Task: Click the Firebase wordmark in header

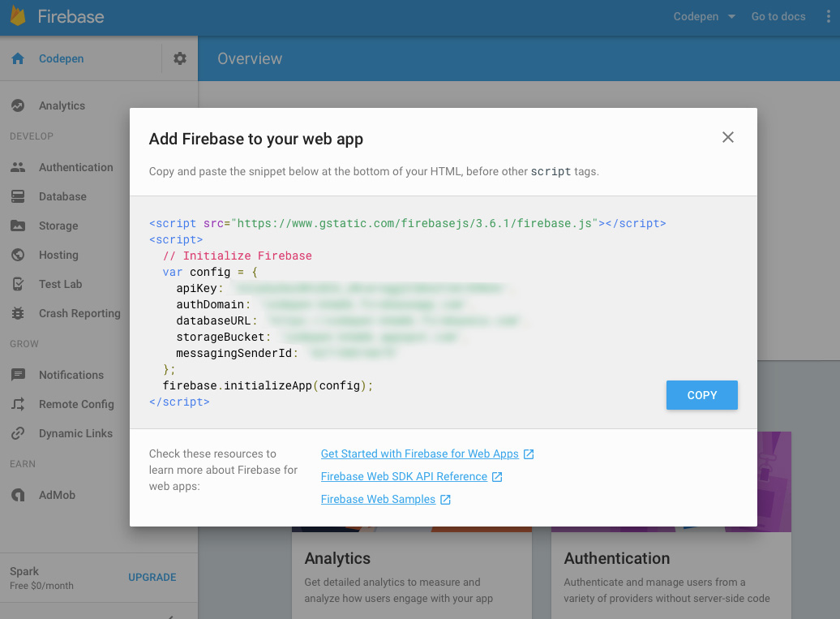Action: point(71,16)
